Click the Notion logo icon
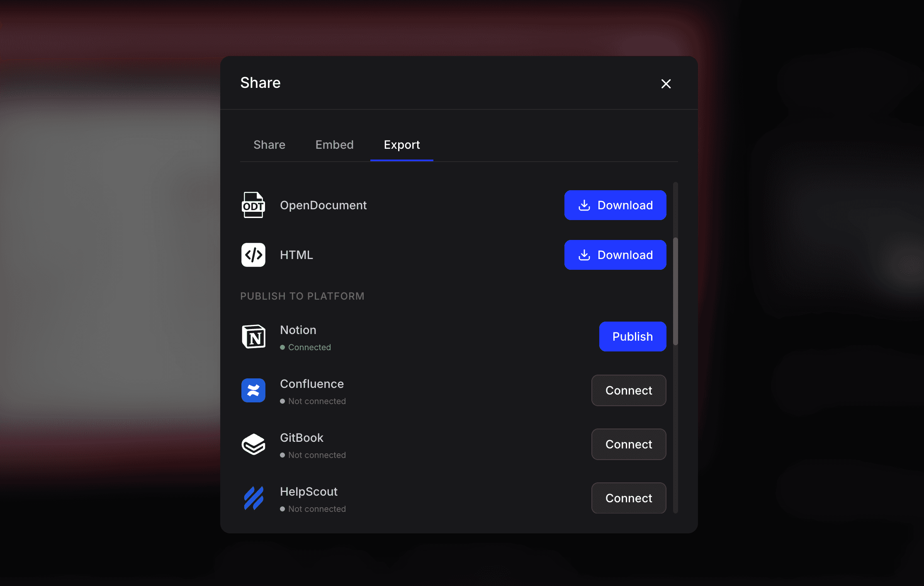 [253, 337]
